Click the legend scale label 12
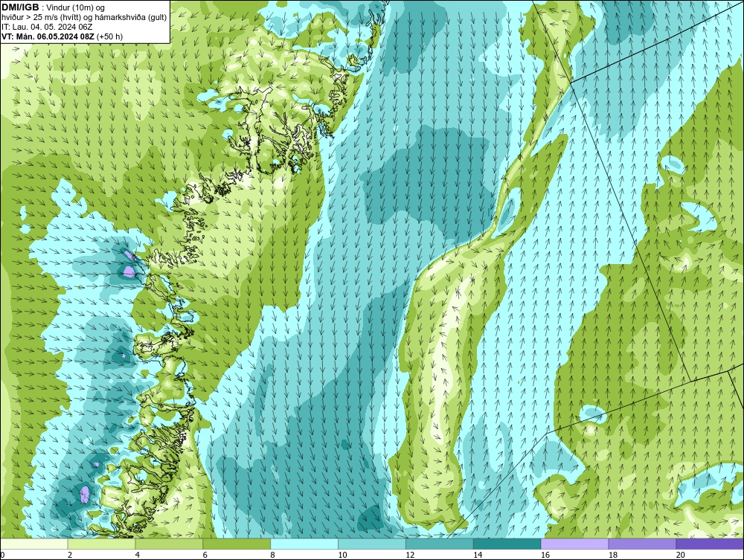The image size is (744, 560). click(410, 555)
